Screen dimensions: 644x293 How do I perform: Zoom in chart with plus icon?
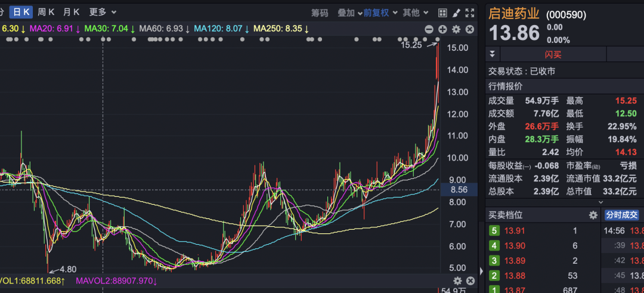pos(442,29)
